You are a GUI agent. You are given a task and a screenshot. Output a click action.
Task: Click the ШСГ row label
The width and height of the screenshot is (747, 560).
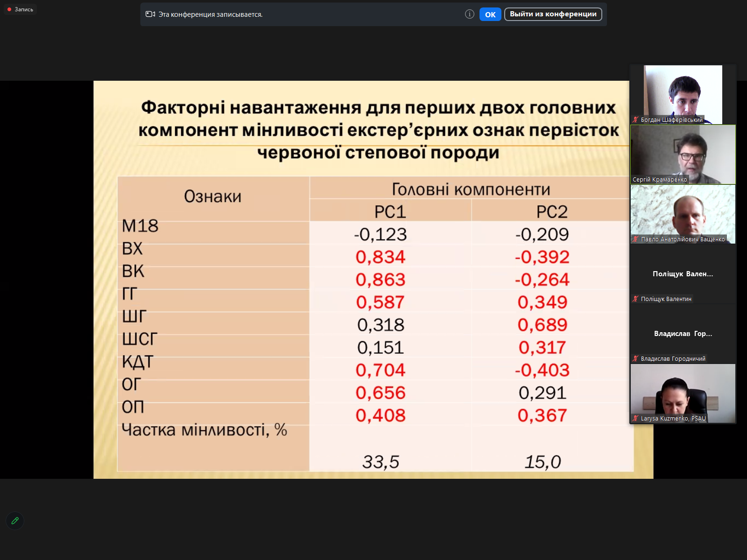(x=140, y=339)
